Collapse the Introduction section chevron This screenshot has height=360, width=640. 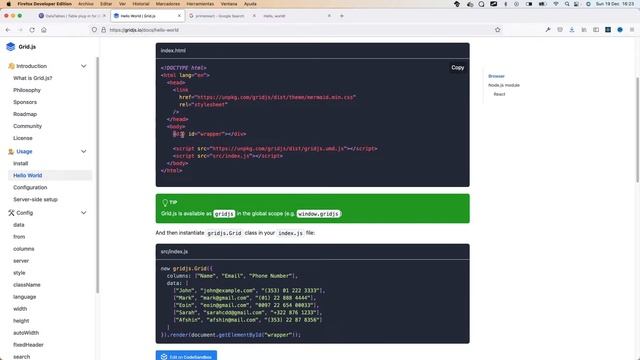pyautogui.click(x=84, y=66)
